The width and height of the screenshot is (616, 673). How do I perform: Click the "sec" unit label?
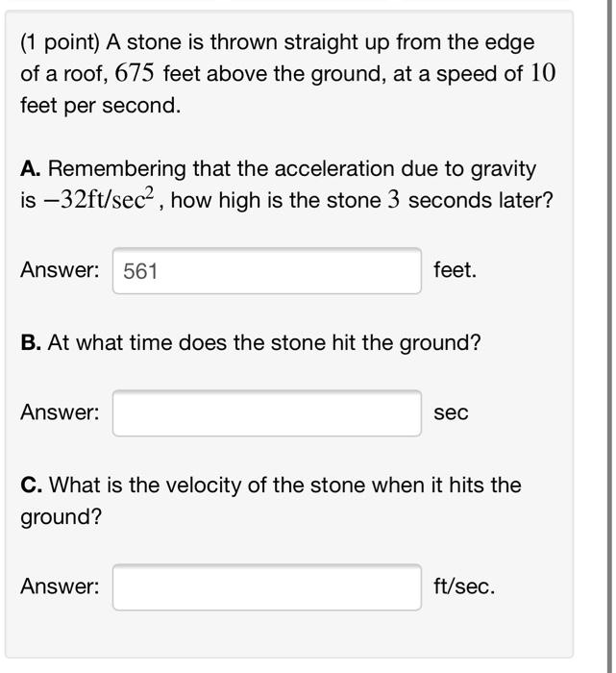(451, 413)
